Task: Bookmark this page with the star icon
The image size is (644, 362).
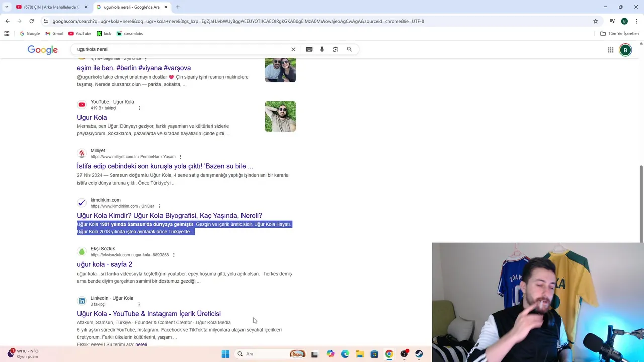Action: click(596, 21)
